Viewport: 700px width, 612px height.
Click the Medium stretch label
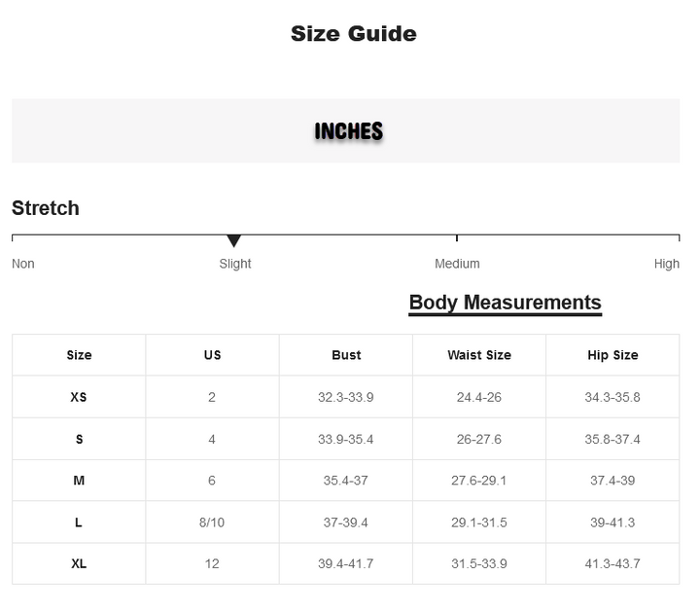(x=457, y=264)
